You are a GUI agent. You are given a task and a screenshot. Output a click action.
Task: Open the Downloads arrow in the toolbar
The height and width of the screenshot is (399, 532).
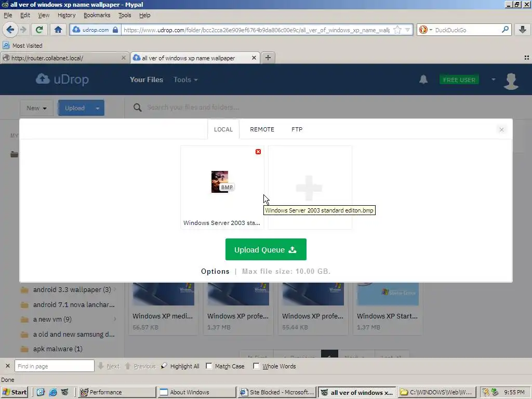pyautogui.click(x=523, y=30)
